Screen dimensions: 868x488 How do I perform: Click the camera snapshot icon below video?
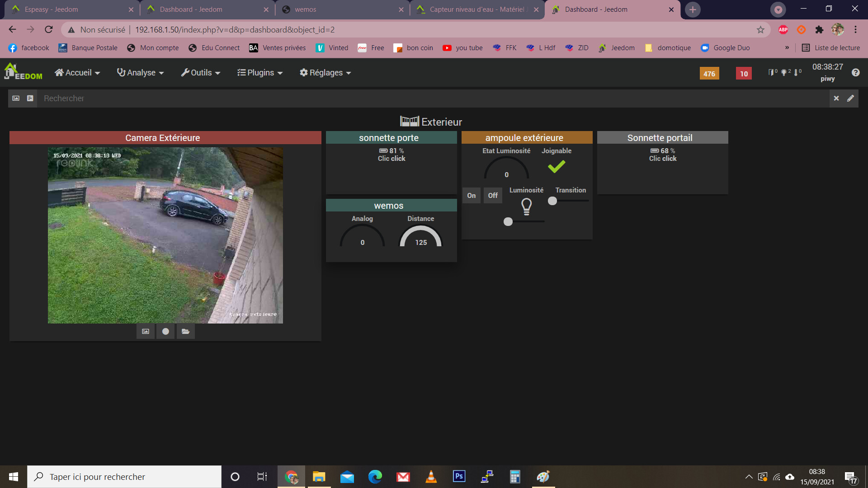[x=145, y=331]
